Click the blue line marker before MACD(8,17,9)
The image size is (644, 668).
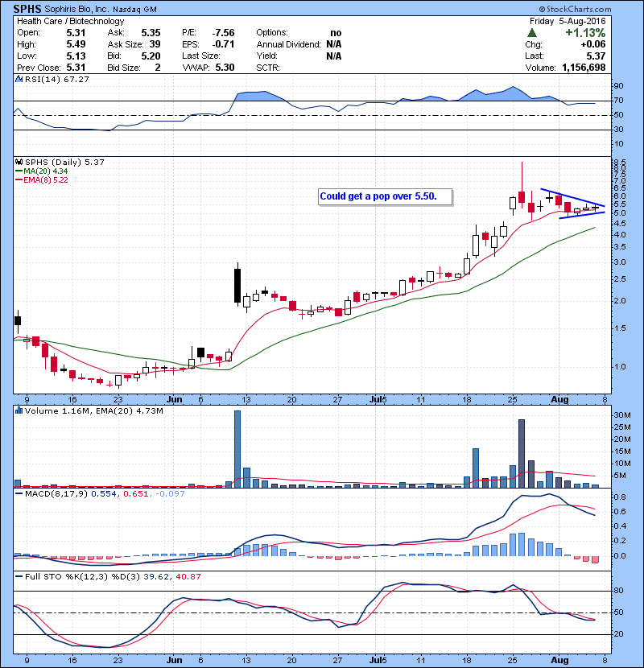click(19, 494)
